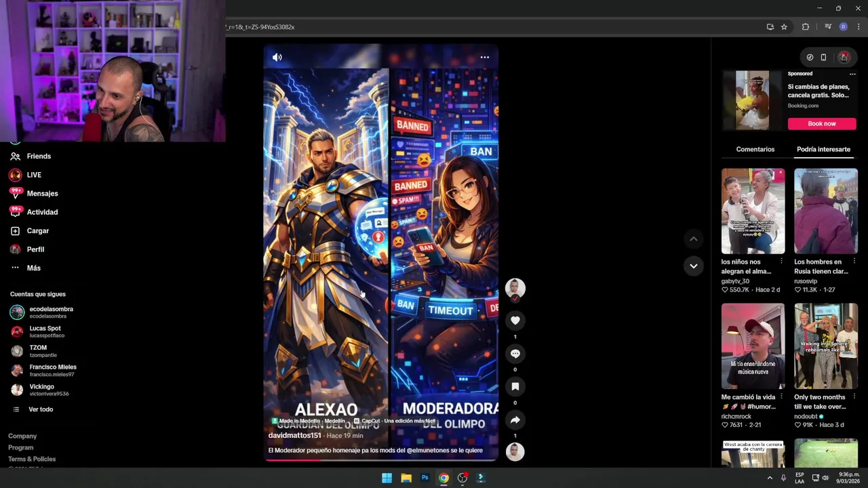Screen dimensions: 868x488
Task: Go to the previous video arrow
Action: [693, 239]
